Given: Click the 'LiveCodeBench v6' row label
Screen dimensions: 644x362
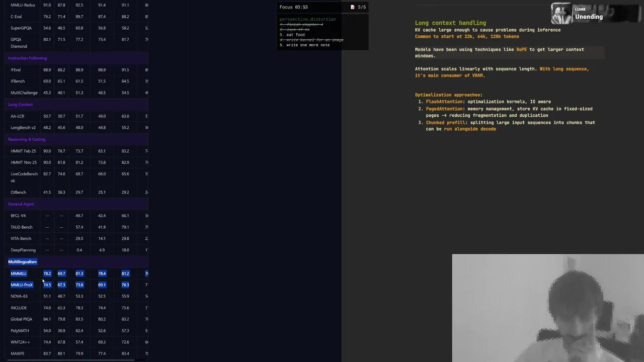Looking at the screenshot, I should pyautogui.click(x=24, y=177).
